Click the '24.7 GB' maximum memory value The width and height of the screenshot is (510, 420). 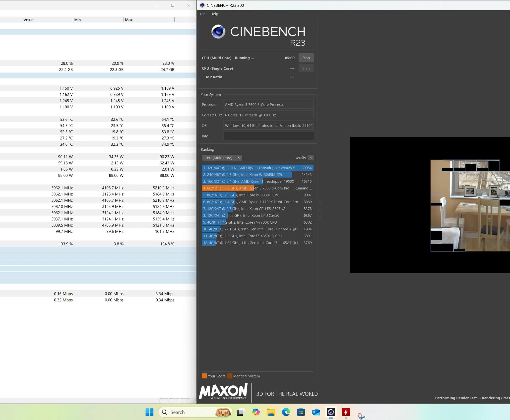167,70
